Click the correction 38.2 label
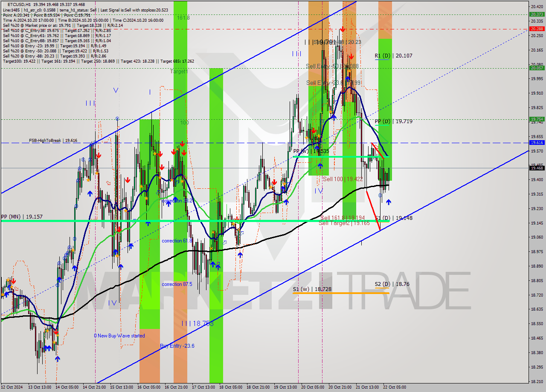The width and height of the screenshot is (546, 392). click(177, 201)
